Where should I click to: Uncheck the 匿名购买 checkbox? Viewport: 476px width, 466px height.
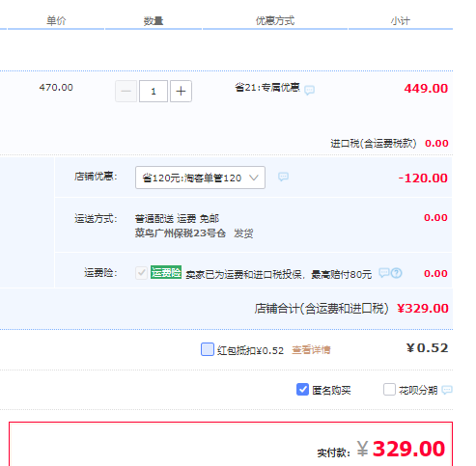point(302,390)
